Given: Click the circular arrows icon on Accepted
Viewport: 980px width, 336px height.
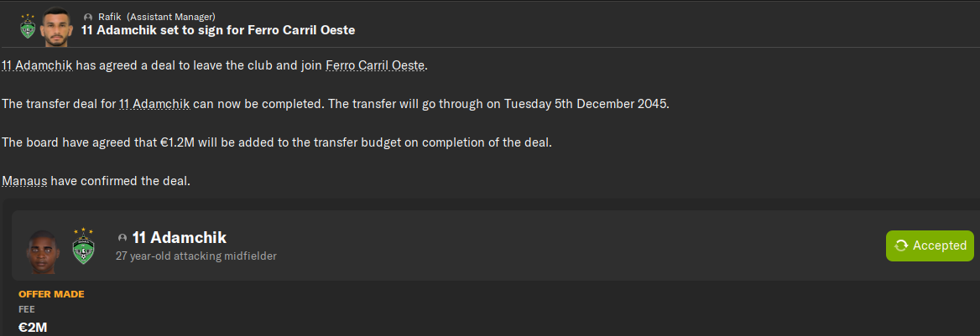Looking at the screenshot, I should 901,246.
